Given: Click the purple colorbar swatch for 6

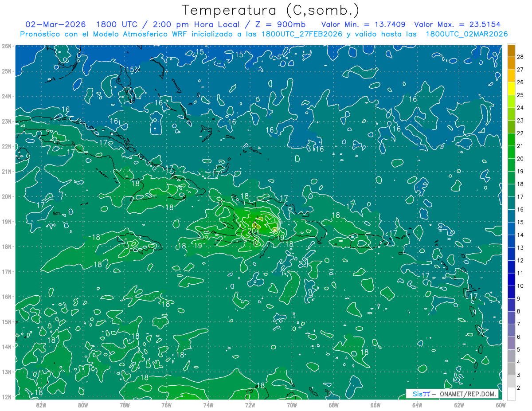Looking at the screenshot, I should tap(511, 331).
